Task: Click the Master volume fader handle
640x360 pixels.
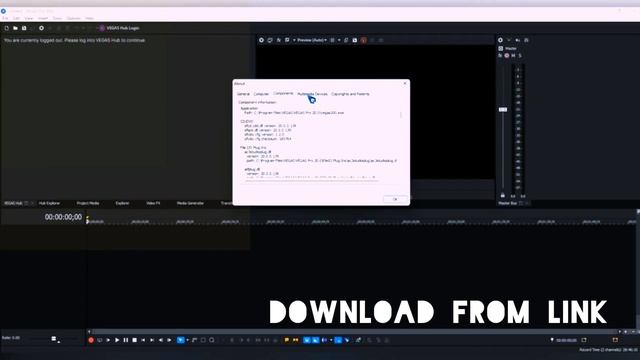Action: [503, 109]
